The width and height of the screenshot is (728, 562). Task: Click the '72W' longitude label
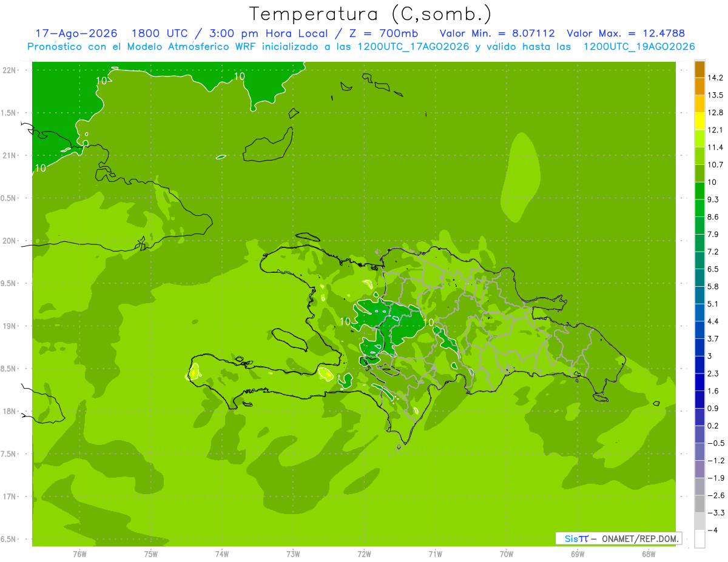[x=364, y=554]
